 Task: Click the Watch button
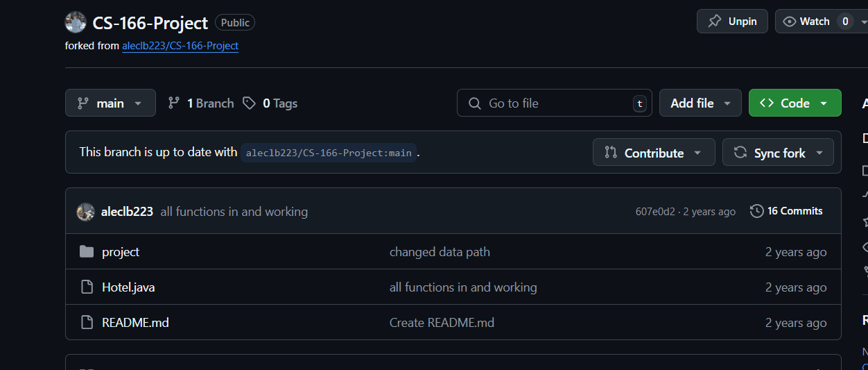pyautogui.click(x=815, y=22)
